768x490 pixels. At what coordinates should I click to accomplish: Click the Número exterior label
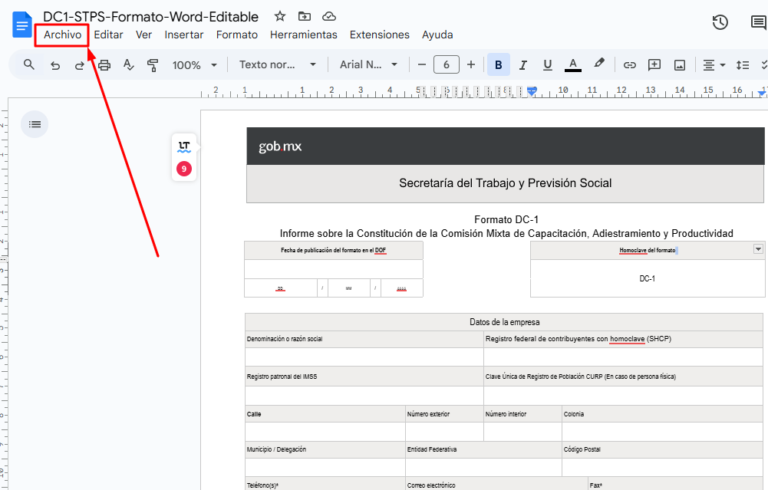[x=428, y=414]
